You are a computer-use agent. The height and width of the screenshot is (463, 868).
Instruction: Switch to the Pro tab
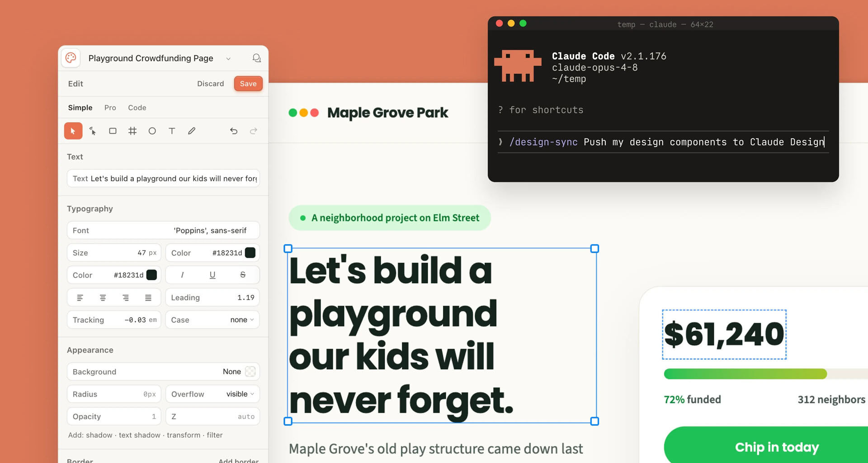(x=110, y=108)
